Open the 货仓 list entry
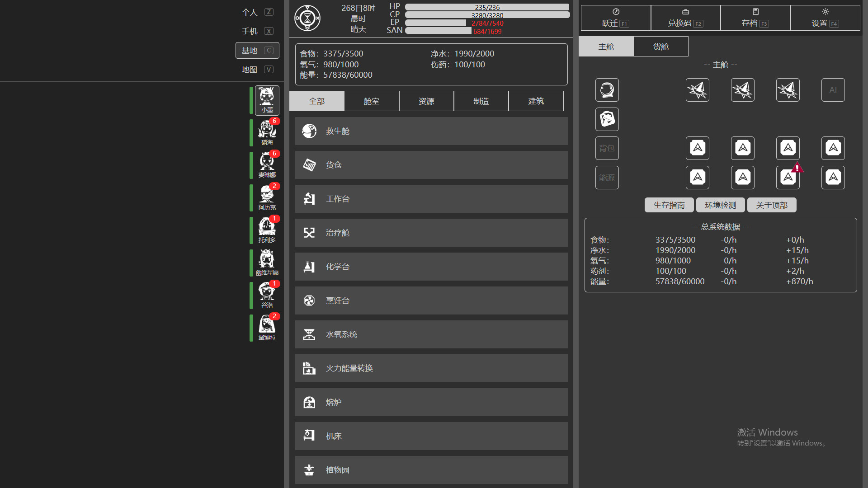Image resolution: width=868 pixels, height=488 pixels. pyautogui.click(x=431, y=165)
